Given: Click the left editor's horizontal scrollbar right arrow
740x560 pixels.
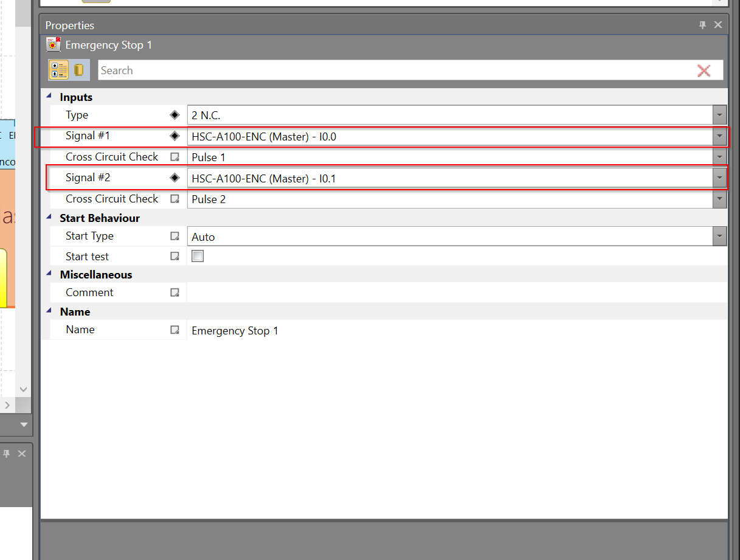Looking at the screenshot, I should [x=8, y=405].
